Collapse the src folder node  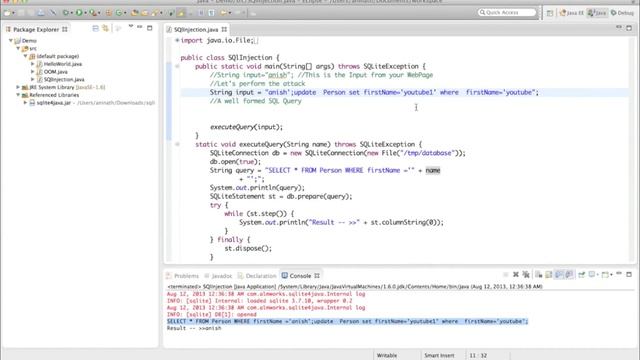18,48
